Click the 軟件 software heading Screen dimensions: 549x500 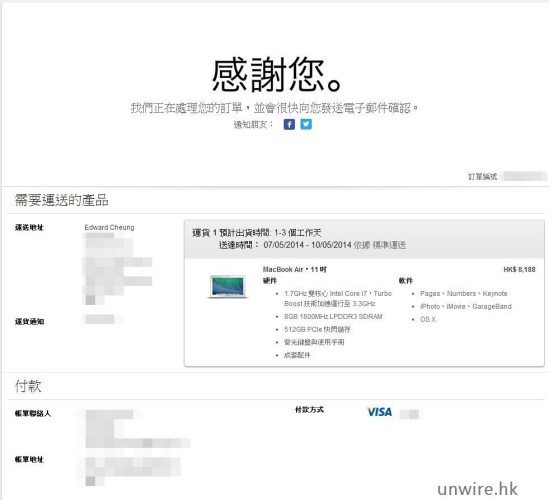coord(405,280)
